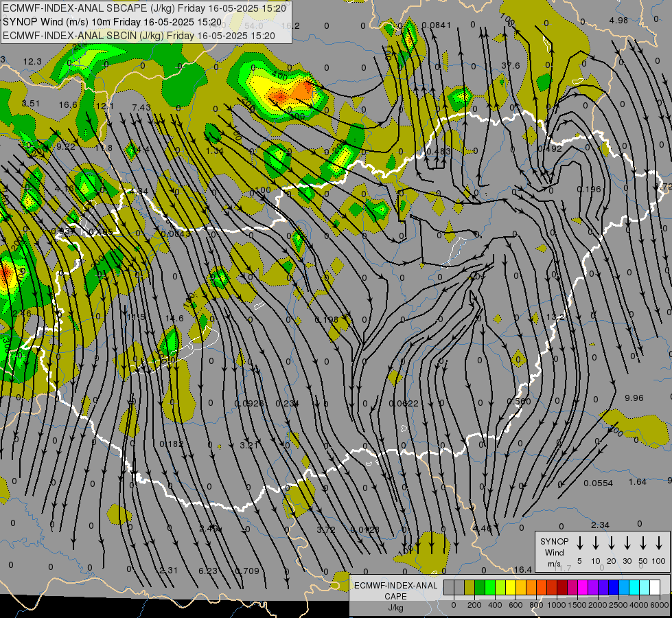672x618 pixels.
Task: Click the 0.0622 value on the map
Action: pos(404,404)
